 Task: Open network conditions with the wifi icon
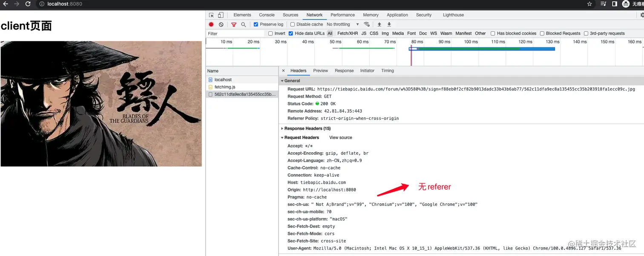[367, 25]
